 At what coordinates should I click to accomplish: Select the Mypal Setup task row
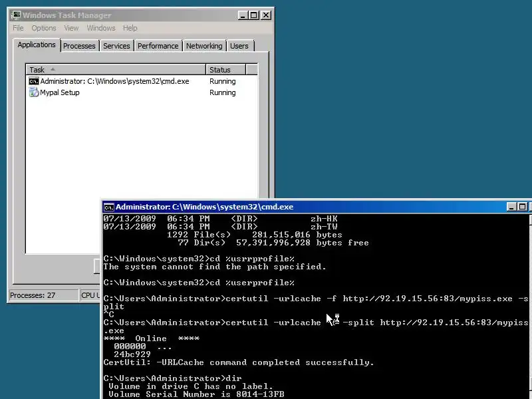coord(142,92)
